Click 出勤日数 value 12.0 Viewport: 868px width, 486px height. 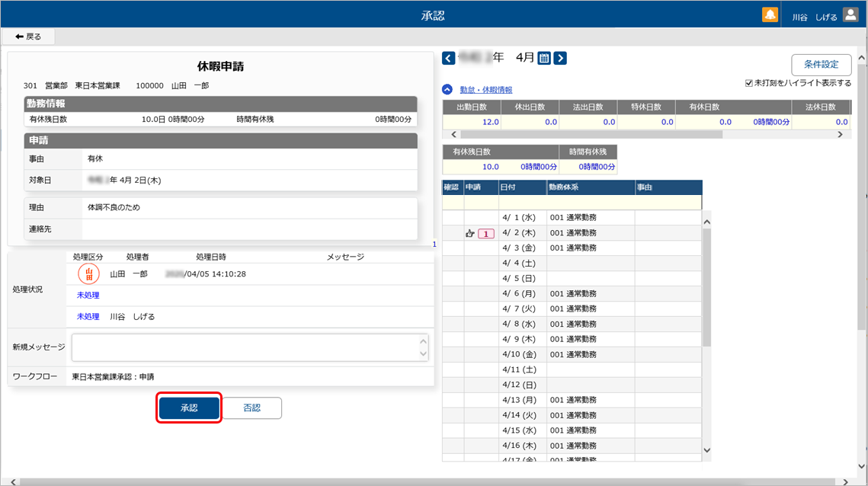click(491, 122)
